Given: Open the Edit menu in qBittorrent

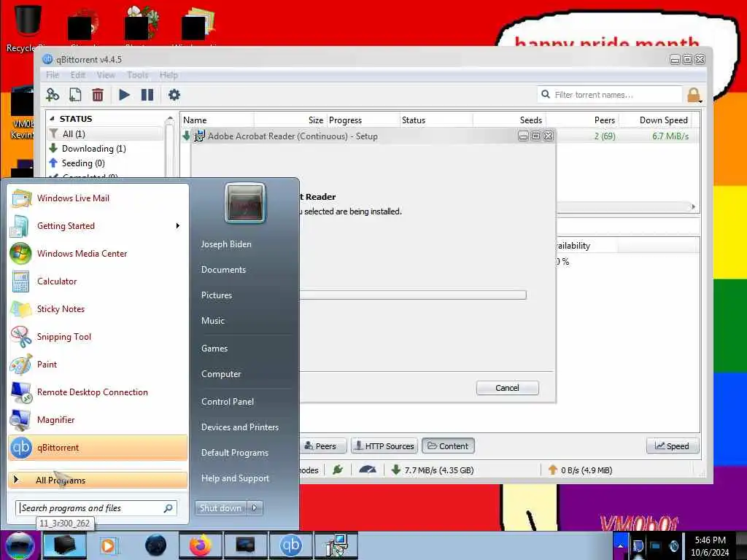Looking at the screenshot, I should pyautogui.click(x=77, y=75).
